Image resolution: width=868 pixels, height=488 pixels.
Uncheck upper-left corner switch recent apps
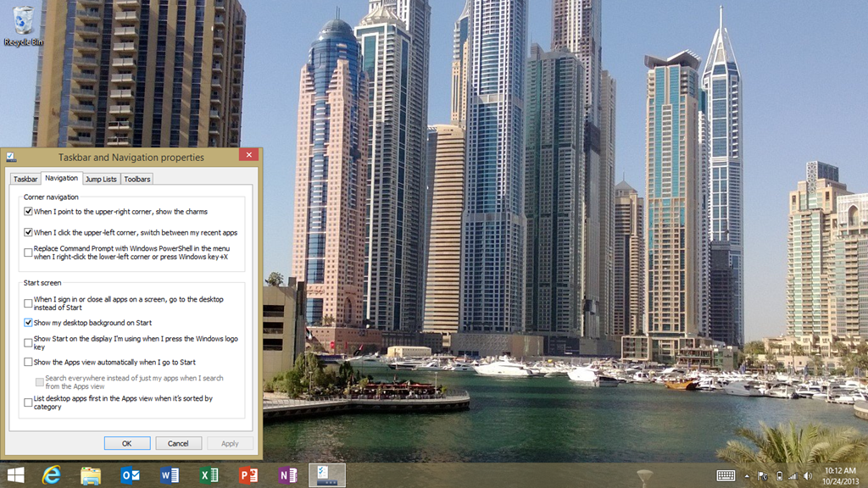tap(28, 232)
